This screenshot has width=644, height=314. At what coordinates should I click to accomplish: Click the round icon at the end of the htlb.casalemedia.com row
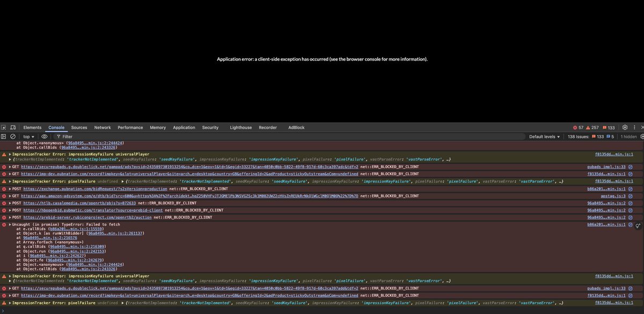631,203
